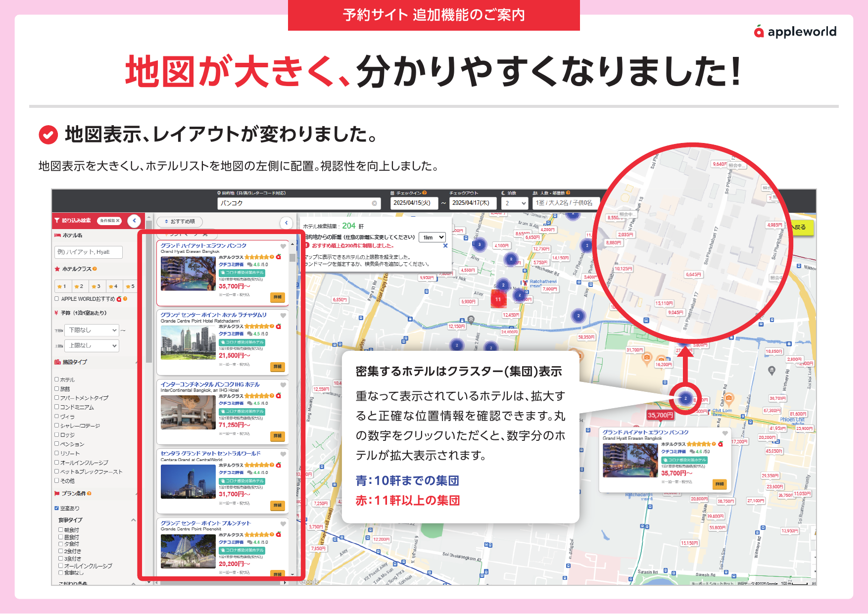The image size is (868, 614).
Task: Click 条件解除 to reset filters
Action: coord(109,221)
